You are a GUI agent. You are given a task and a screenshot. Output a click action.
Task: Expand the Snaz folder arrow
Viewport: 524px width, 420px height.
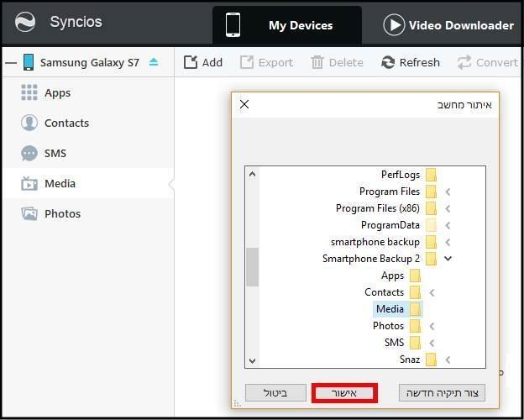pyautogui.click(x=448, y=360)
